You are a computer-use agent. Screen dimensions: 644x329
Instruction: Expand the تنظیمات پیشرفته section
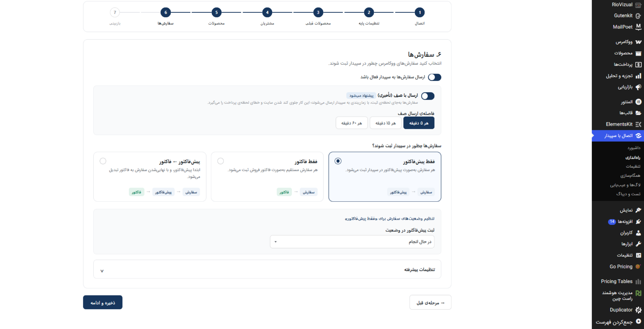coord(267,269)
